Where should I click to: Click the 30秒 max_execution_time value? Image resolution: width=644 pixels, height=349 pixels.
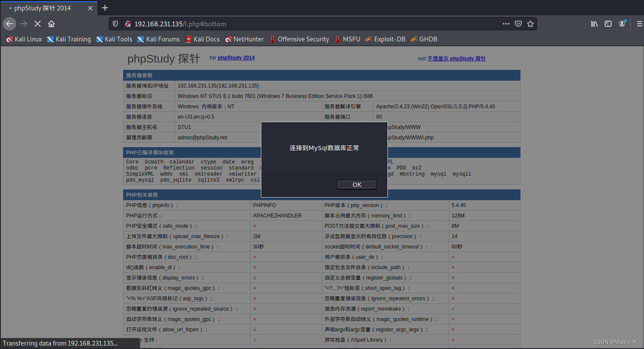tap(258, 247)
